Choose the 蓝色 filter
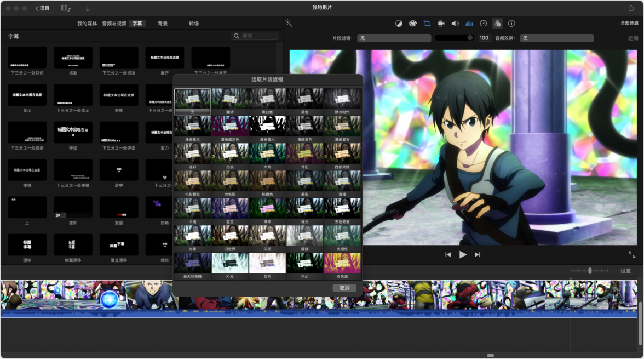644x359 pixels. 229,211
